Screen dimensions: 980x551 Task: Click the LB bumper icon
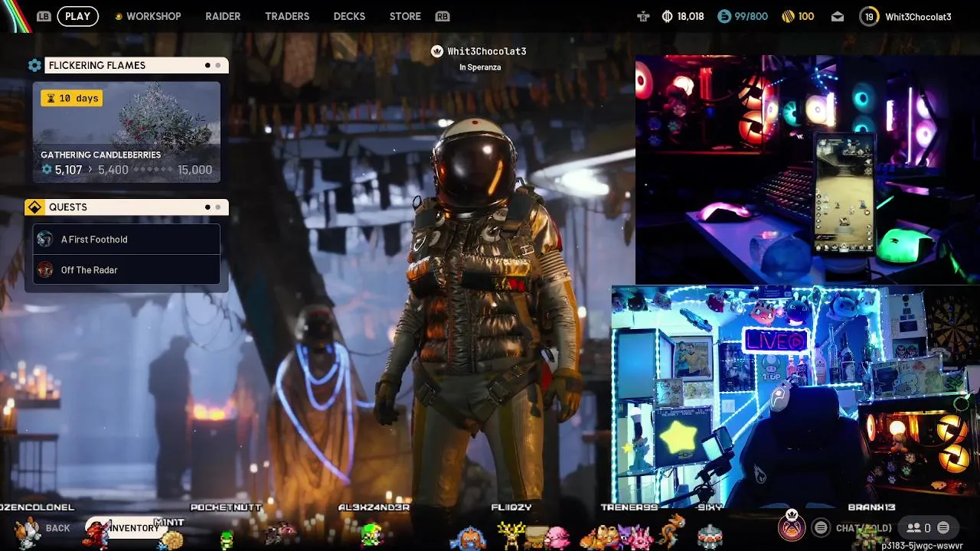coord(44,16)
